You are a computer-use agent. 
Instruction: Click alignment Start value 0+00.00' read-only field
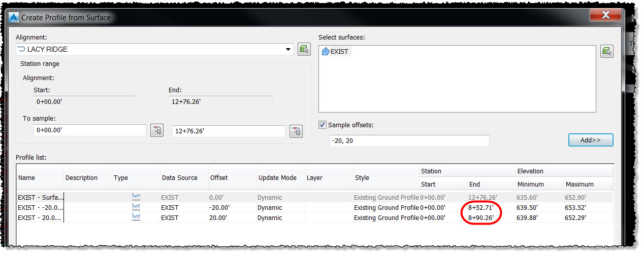[84, 102]
